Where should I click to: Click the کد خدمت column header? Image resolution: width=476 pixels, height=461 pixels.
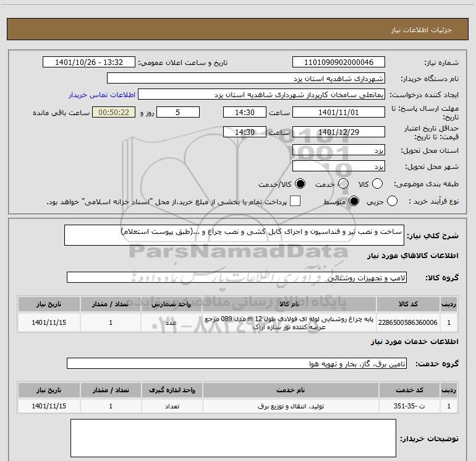(x=409, y=390)
